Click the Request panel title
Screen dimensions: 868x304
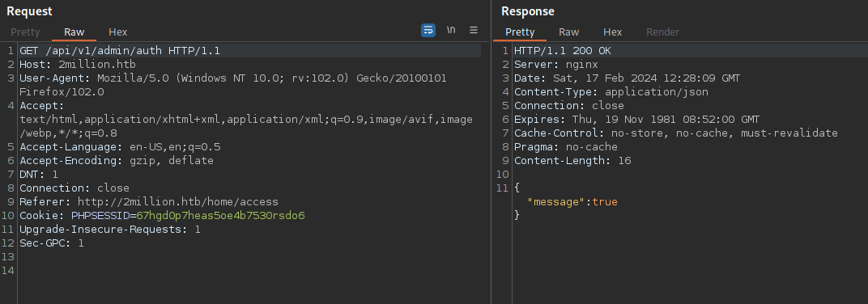click(29, 11)
